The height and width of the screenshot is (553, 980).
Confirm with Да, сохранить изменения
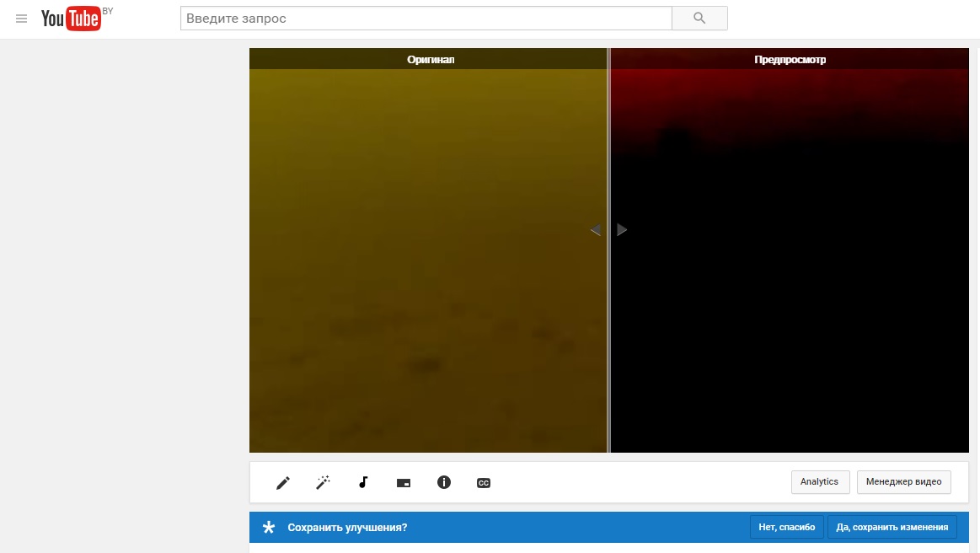coord(892,528)
